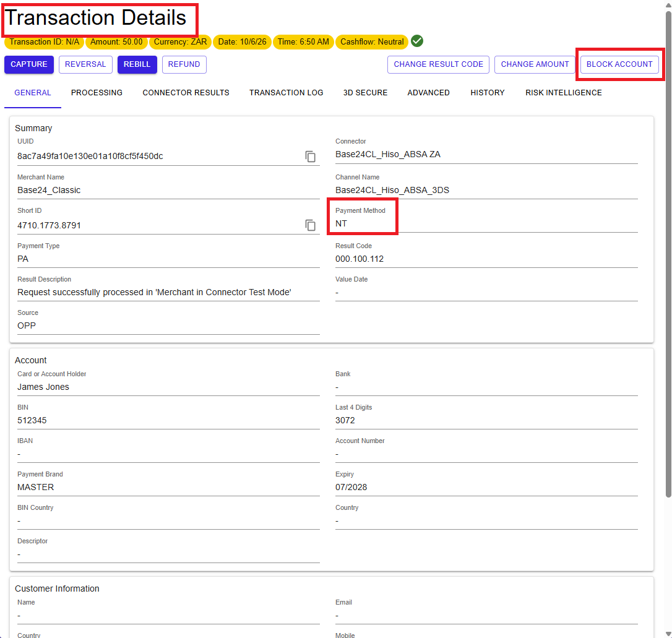The height and width of the screenshot is (638, 672).
Task: Click the Summary section heading
Action: (33, 128)
